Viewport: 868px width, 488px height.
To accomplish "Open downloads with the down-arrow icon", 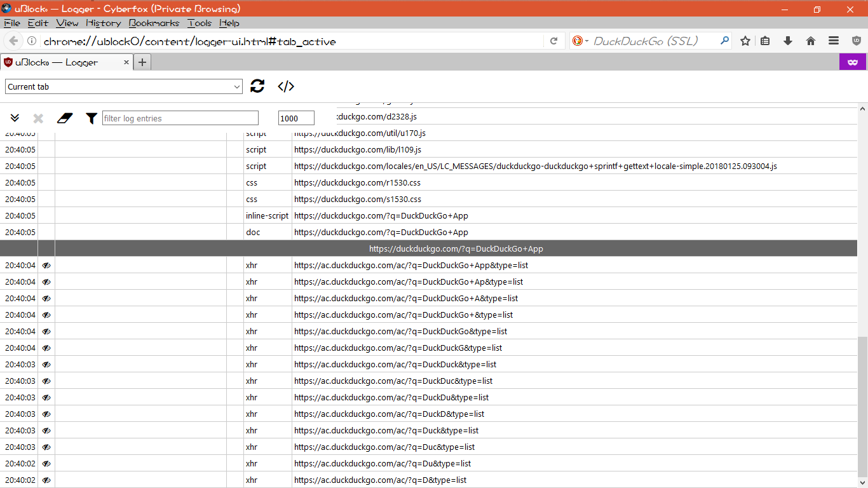I will [x=787, y=40].
